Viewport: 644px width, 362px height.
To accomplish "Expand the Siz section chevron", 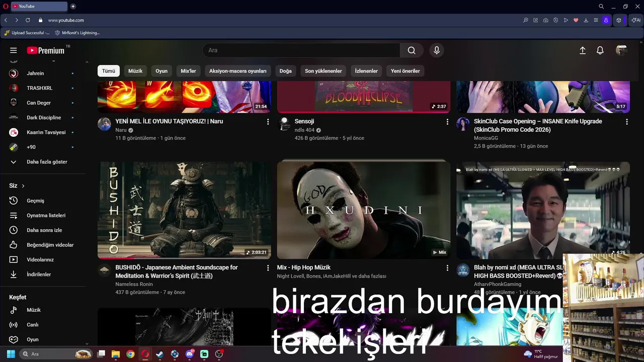I will click(23, 186).
